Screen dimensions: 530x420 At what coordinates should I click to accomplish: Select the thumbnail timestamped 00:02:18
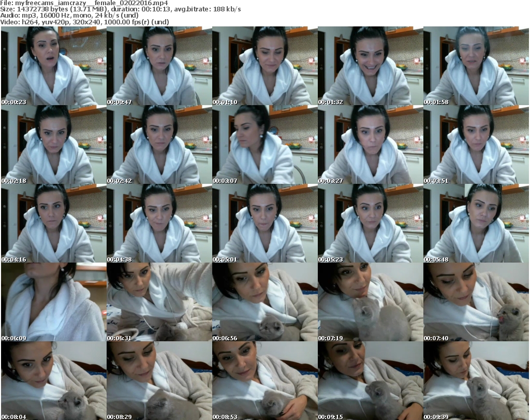click(x=54, y=144)
